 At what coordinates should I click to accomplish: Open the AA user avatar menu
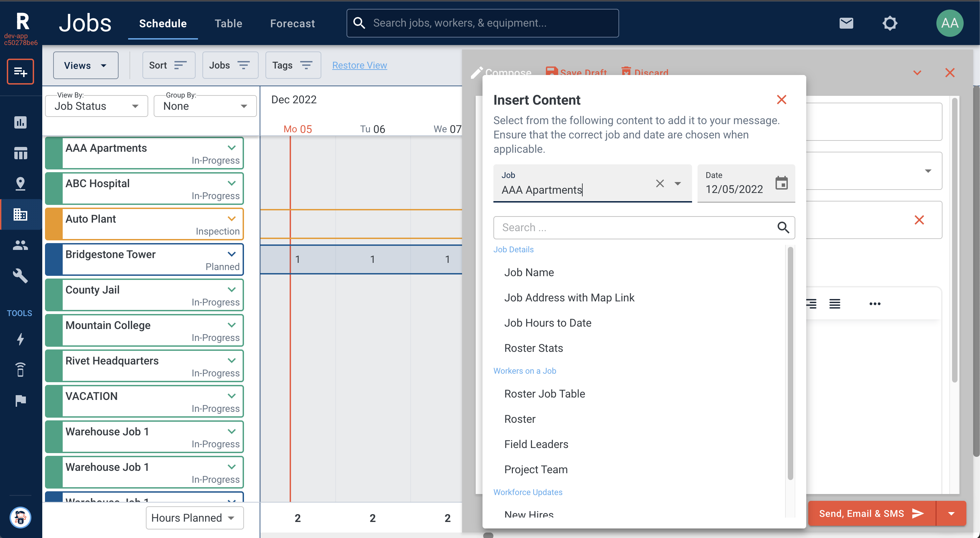click(950, 23)
